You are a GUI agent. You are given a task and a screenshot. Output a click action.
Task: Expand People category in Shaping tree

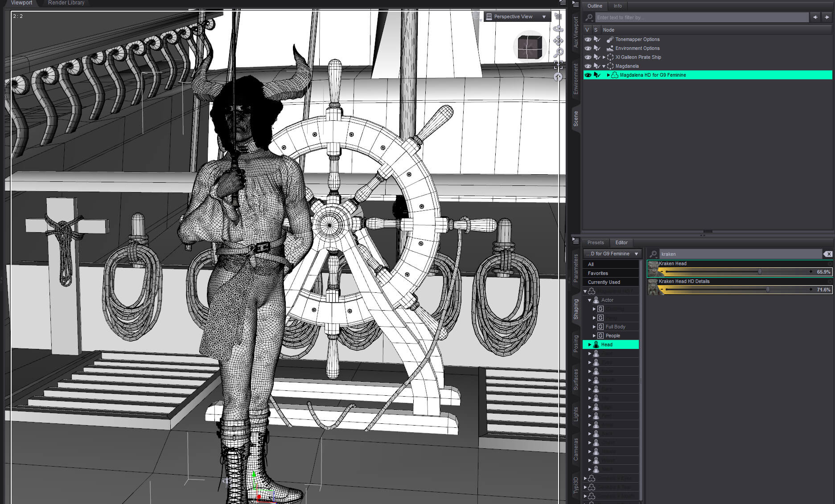click(x=594, y=336)
